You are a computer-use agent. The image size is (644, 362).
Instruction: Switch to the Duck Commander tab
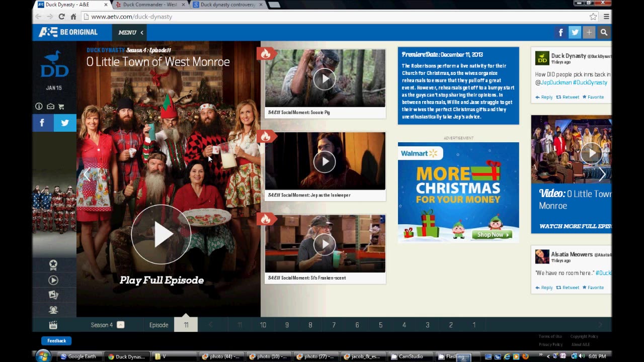point(150,5)
